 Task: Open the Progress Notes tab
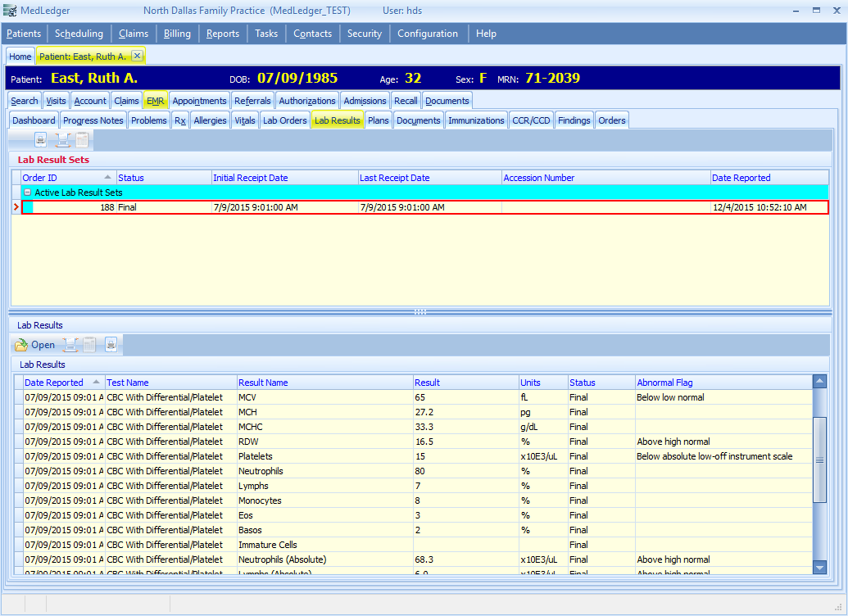coord(93,120)
